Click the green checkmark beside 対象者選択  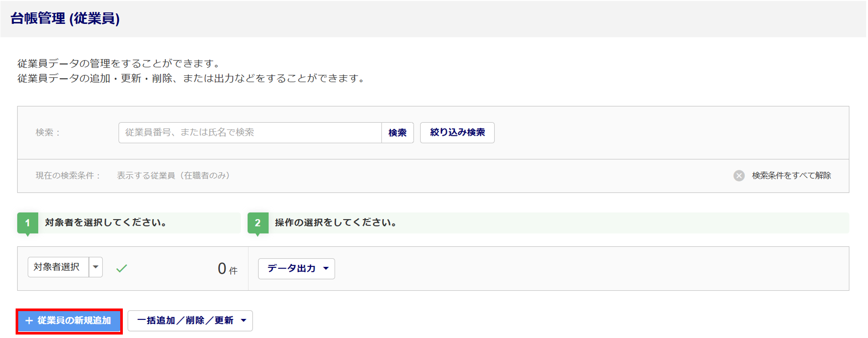[x=122, y=269]
